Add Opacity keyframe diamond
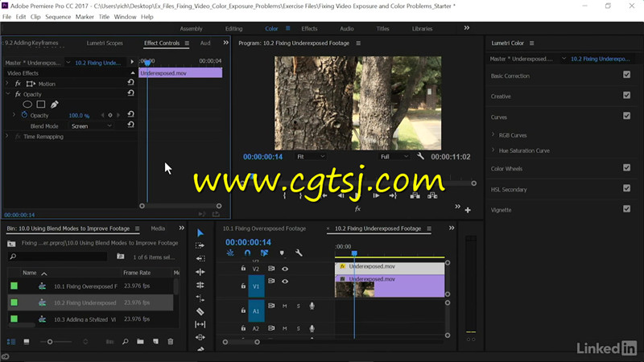The width and height of the screenshot is (644, 362). 110,115
